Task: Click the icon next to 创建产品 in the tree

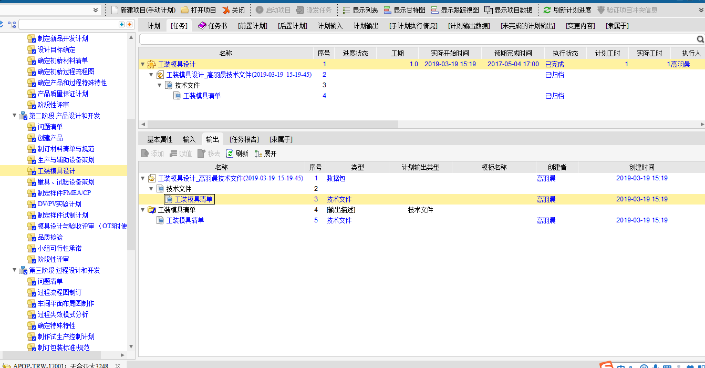Action: tap(31, 138)
